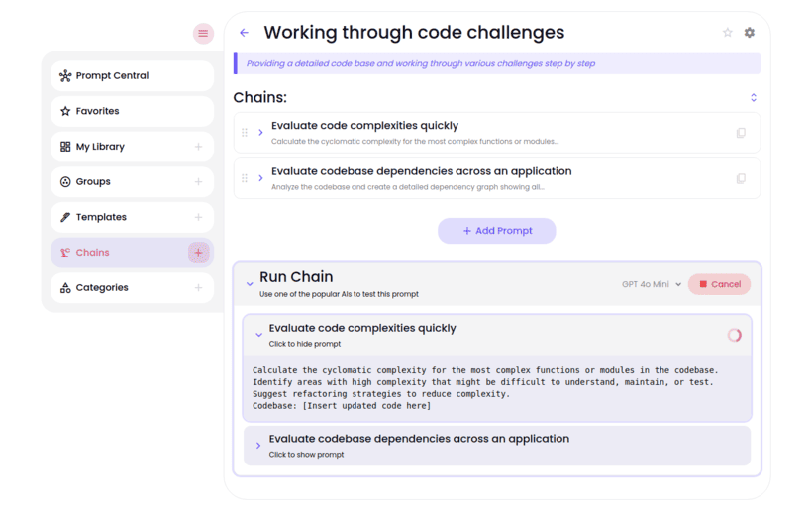The width and height of the screenshot is (812, 514).
Task: Open the GPT 4o Mini model dropdown
Action: (x=652, y=284)
